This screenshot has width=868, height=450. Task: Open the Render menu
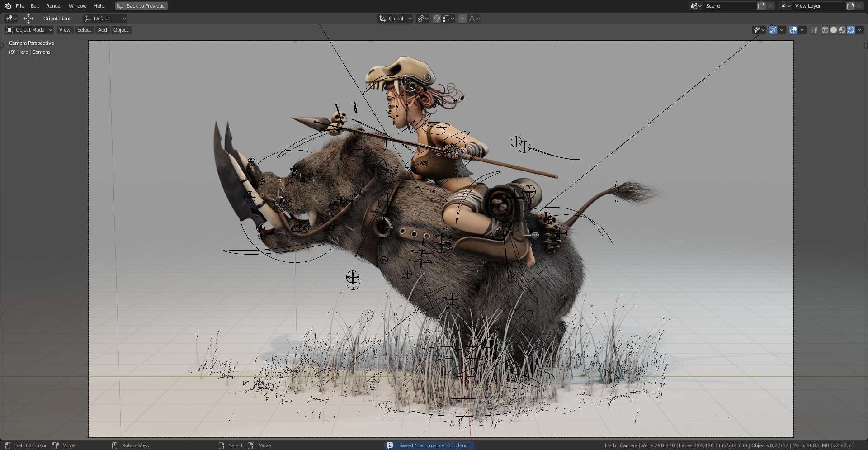click(x=54, y=6)
